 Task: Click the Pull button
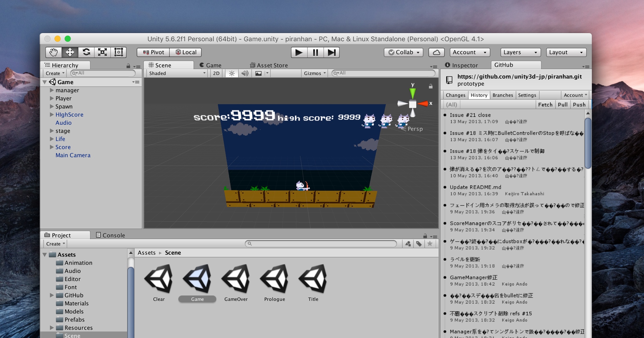pos(563,104)
